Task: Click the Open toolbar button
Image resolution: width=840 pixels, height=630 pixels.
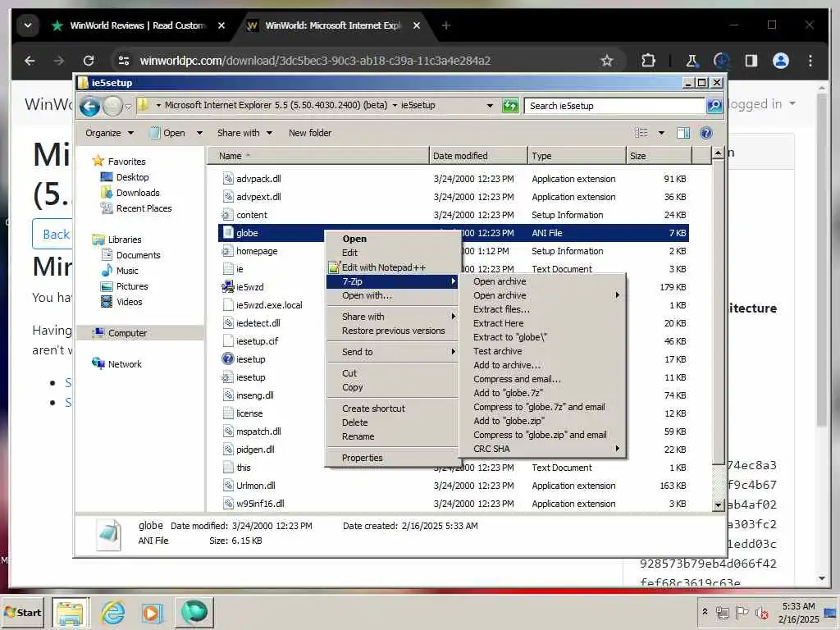Action: (x=168, y=133)
